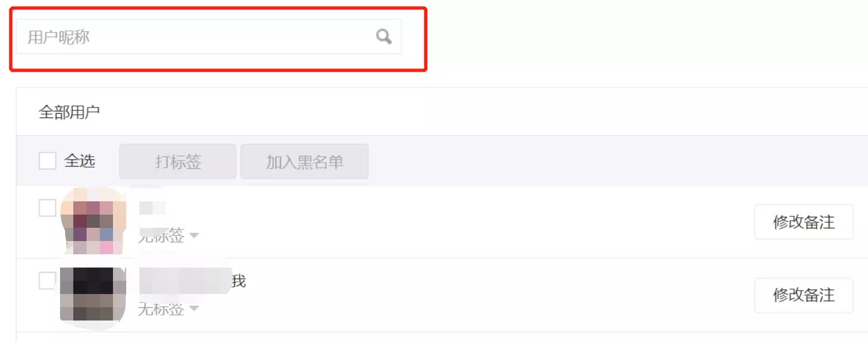Viewport: 868px width, 342px height.
Task: Open the second user's 无标签 tag dropdown
Action: pyautogui.click(x=168, y=309)
